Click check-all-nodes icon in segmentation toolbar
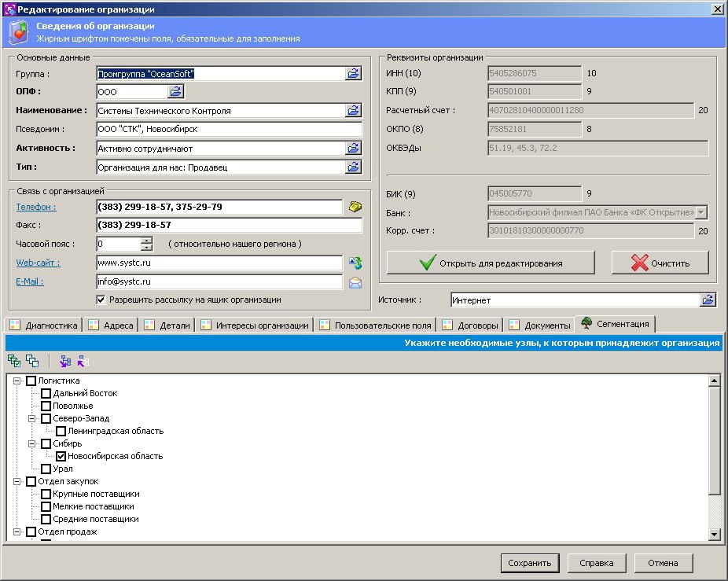 click(x=14, y=361)
